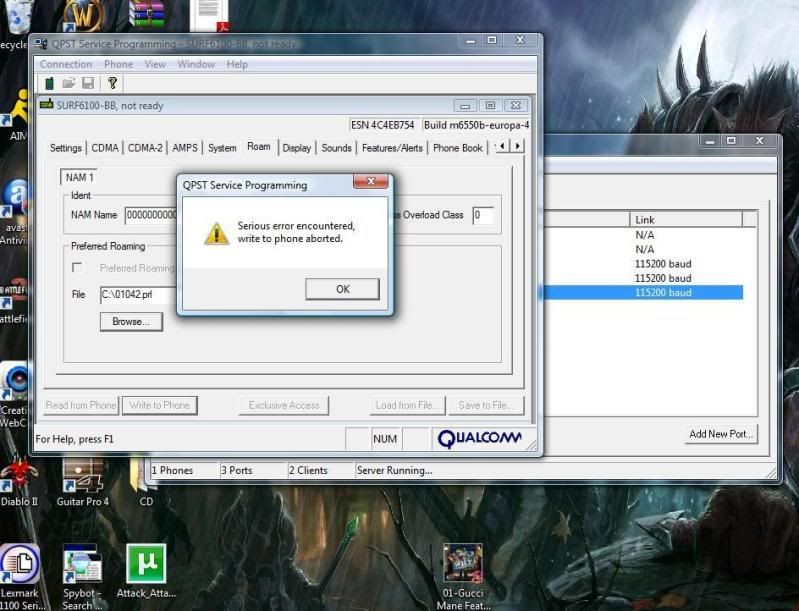Click the Browse... button
Image resolution: width=799 pixels, height=611 pixels.
(x=131, y=322)
